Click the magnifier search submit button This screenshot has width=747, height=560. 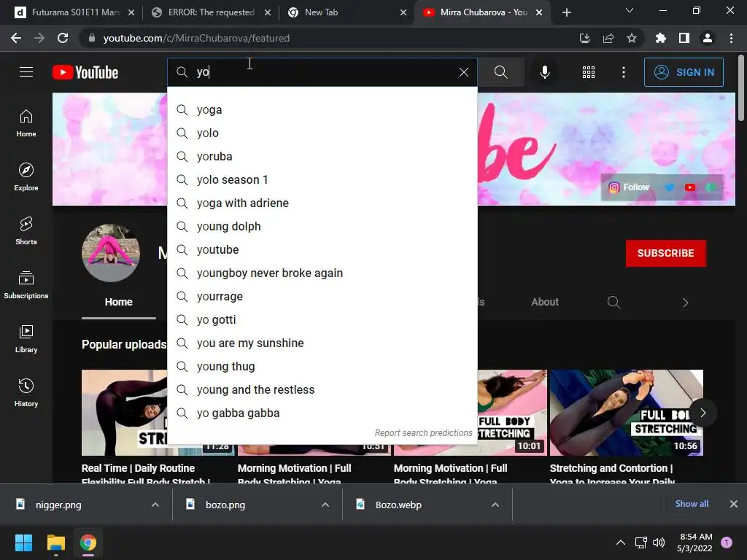[x=500, y=72]
